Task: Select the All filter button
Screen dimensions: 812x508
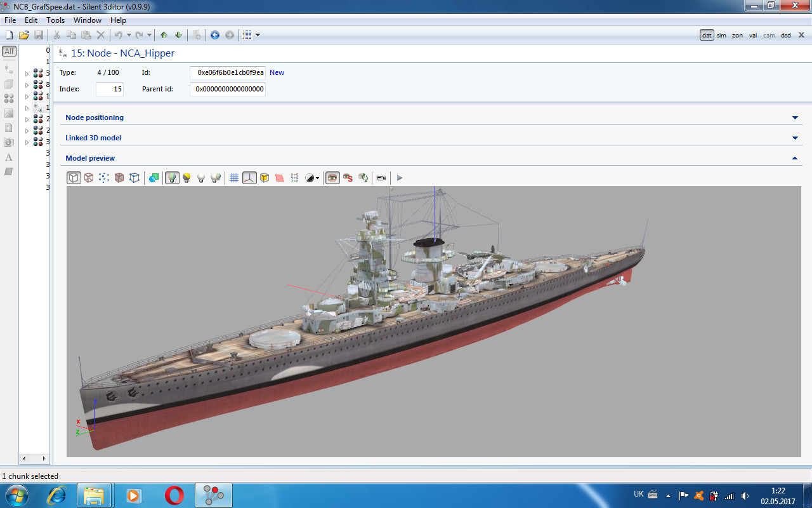Action: pyautogui.click(x=9, y=51)
